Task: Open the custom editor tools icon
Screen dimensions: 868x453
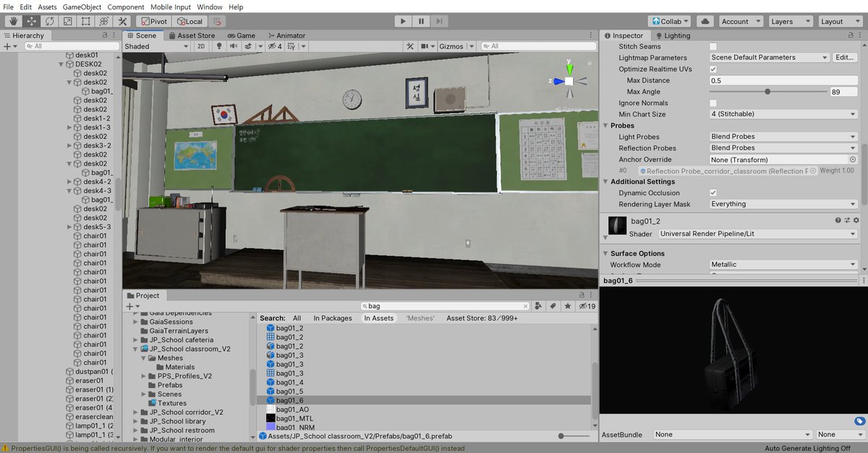Action: tap(122, 22)
